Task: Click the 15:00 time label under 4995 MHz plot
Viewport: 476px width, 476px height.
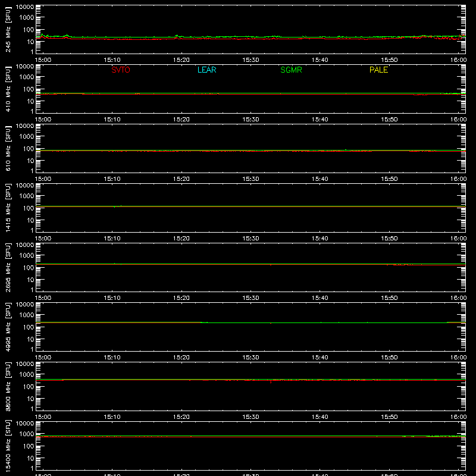Action: [x=43, y=358]
